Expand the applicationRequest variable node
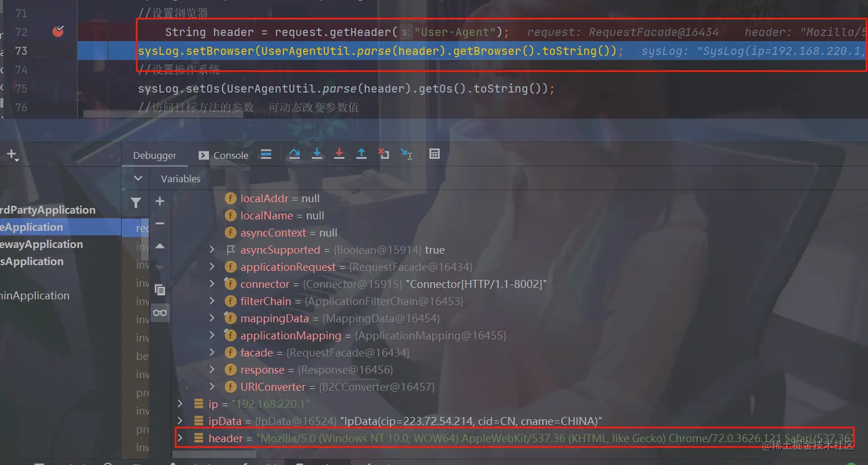 pyautogui.click(x=212, y=267)
